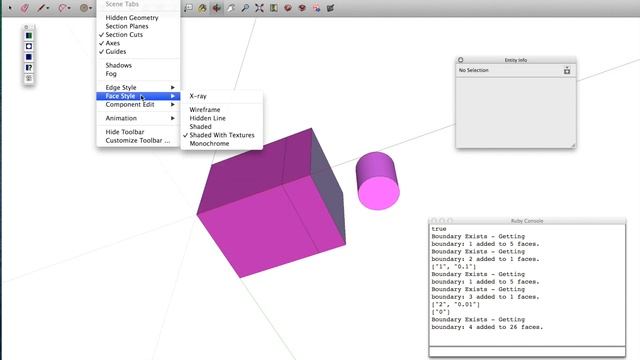Click the question-mark palette icon
640x360 pixels.
[29, 68]
